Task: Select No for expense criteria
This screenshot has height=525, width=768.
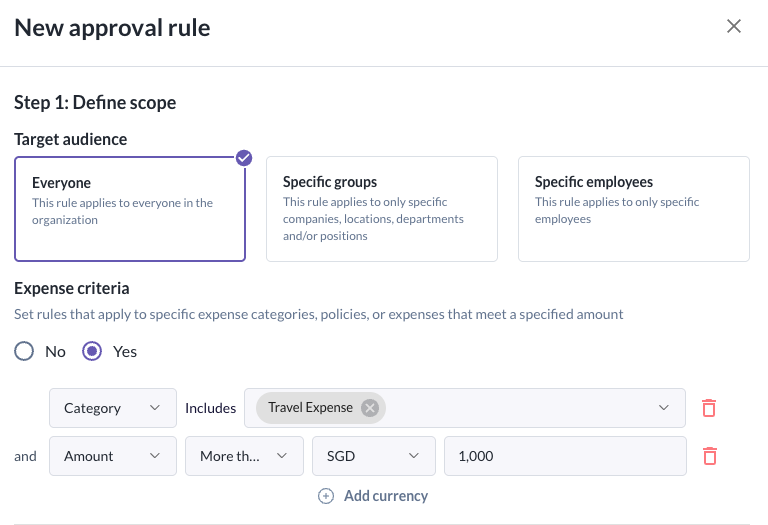Action: (x=24, y=352)
